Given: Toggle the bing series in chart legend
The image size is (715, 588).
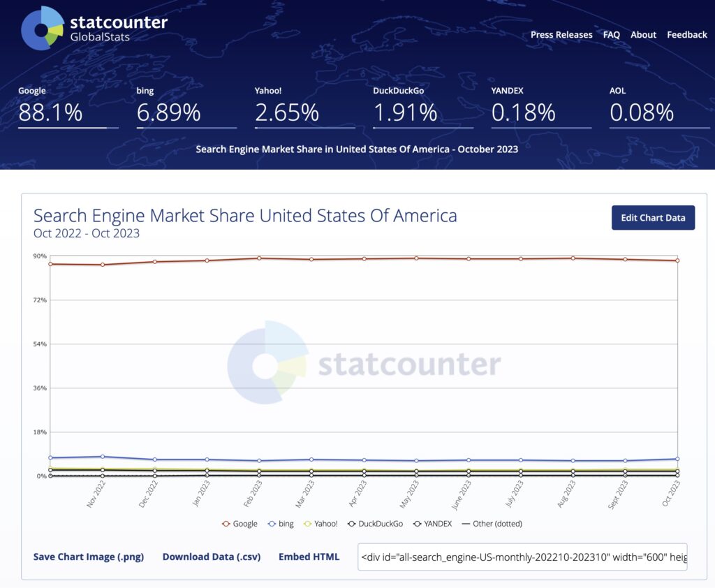Looking at the screenshot, I should [x=281, y=524].
